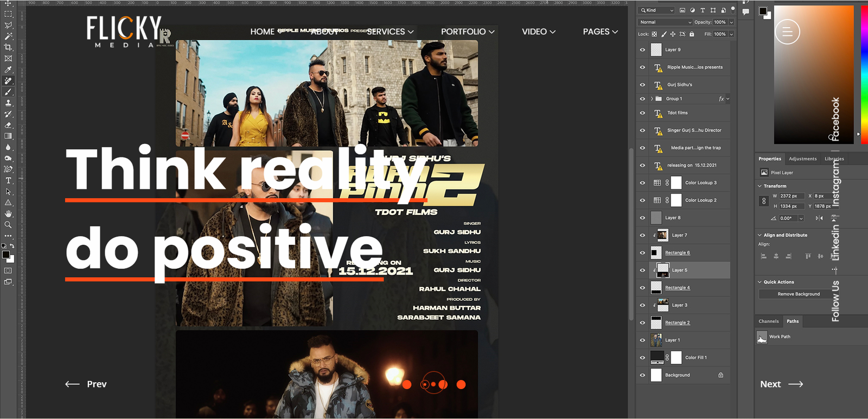The image size is (868, 419).
Task: Open the Opacity value dropdown arrow
Action: (x=731, y=22)
